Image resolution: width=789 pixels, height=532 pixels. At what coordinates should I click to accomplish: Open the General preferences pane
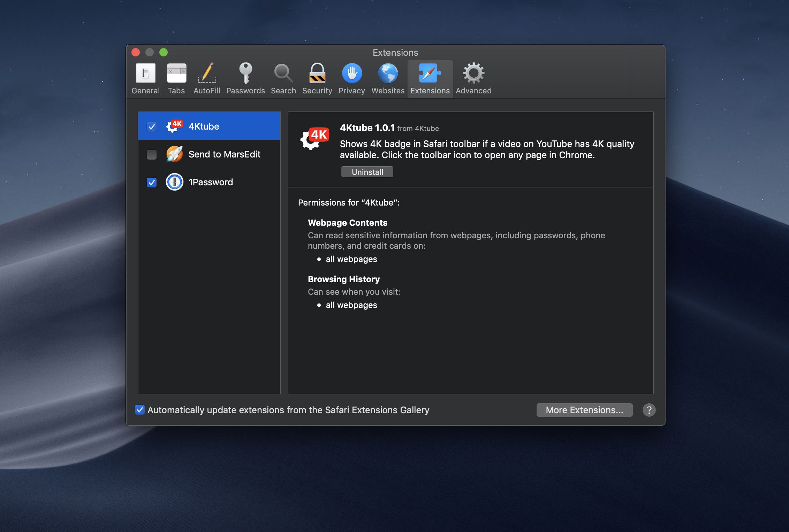(145, 79)
